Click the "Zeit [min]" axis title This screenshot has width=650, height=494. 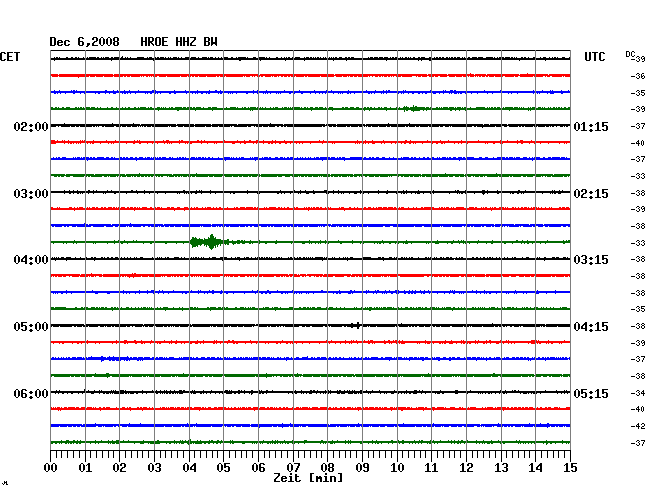(308, 478)
